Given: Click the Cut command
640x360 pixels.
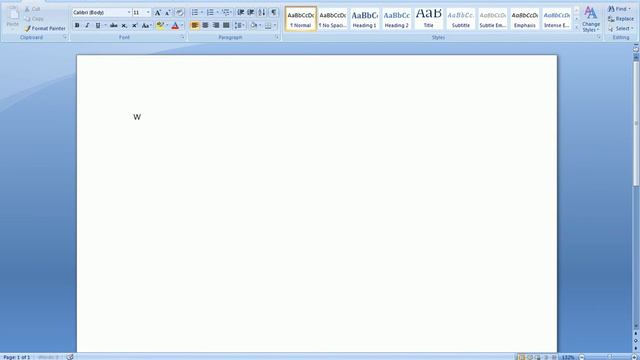Looking at the screenshot, I should coord(33,9).
